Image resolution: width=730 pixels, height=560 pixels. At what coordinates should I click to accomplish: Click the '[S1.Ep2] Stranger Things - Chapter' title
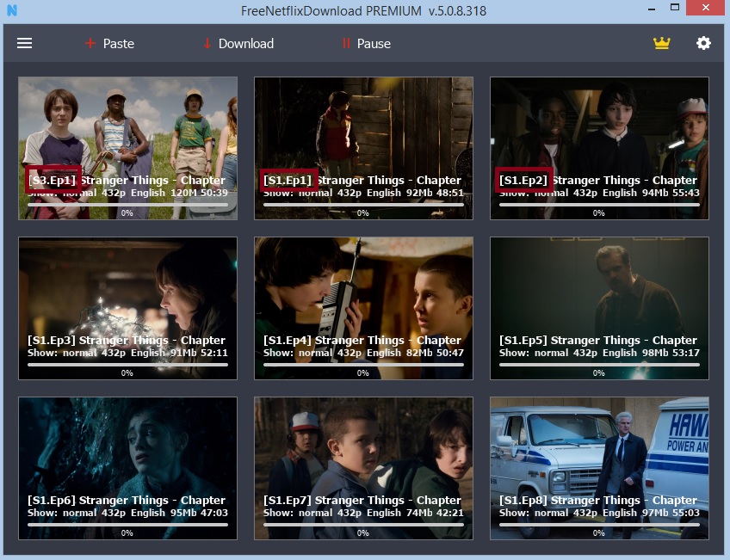point(598,181)
